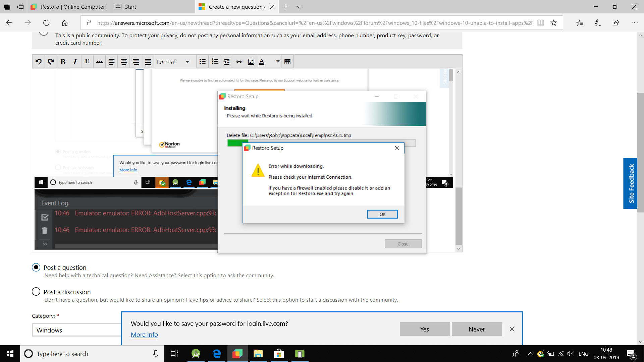
Task: Toggle italic formatting
Action: 75,62
